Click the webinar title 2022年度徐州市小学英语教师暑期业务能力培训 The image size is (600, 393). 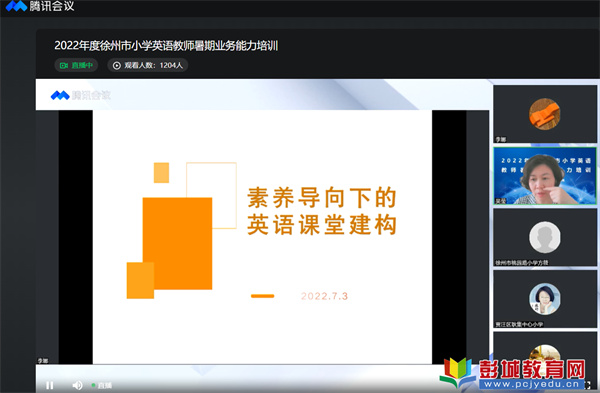166,46
